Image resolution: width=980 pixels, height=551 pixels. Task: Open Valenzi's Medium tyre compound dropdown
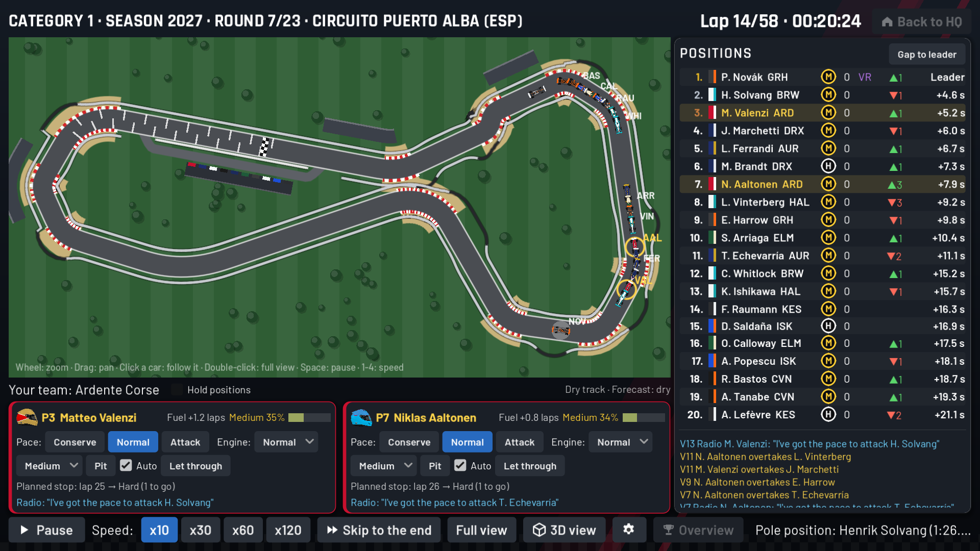click(50, 466)
